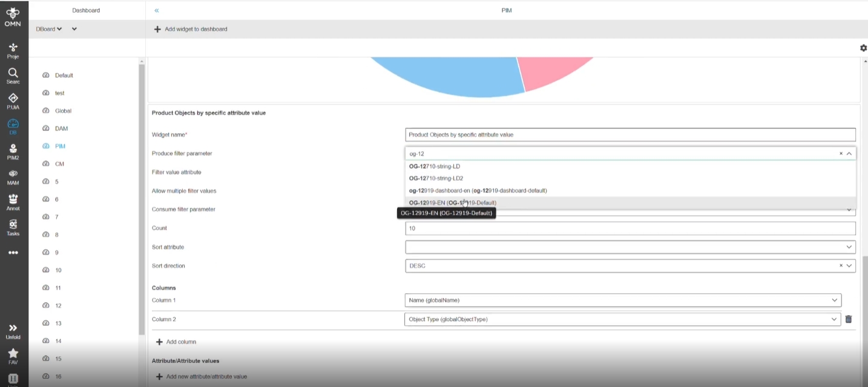Click the dashboard list scrollbar
868x387 pixels.
[142, 200]
